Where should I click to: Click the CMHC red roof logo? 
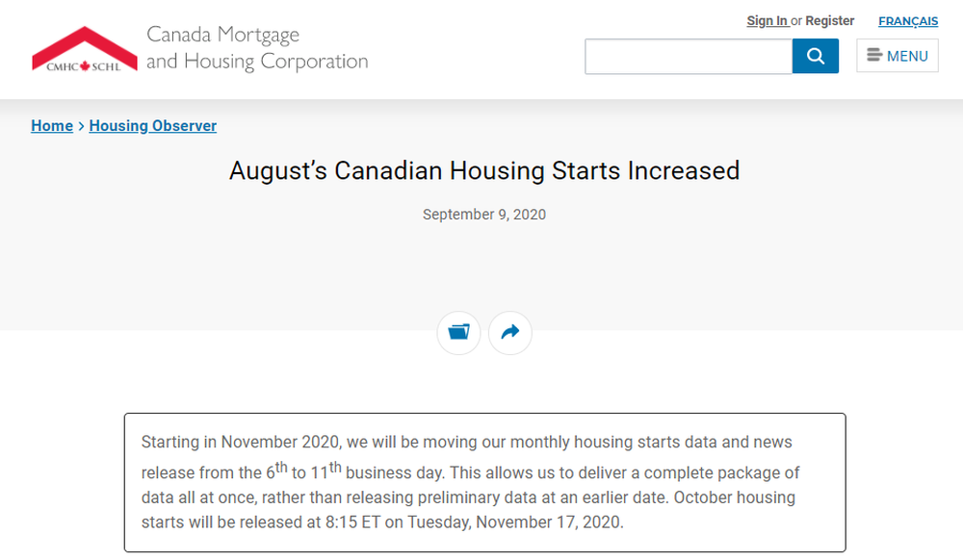coord(85,49)
